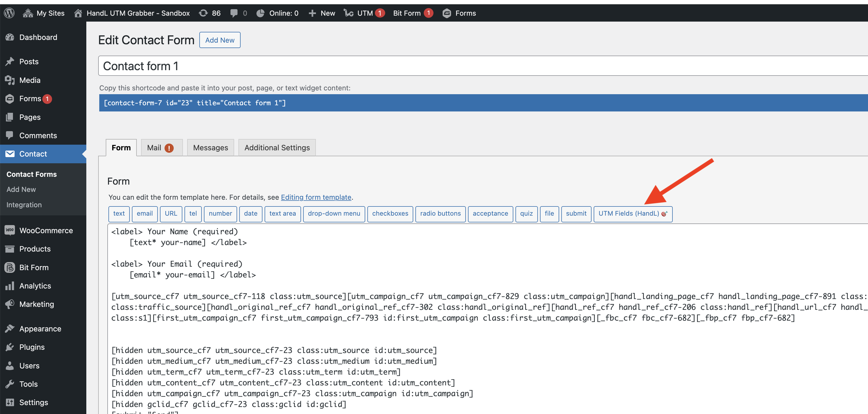Click the Online users pie icon
Viewport: 868px width, 414px height.
pos(261,13)
